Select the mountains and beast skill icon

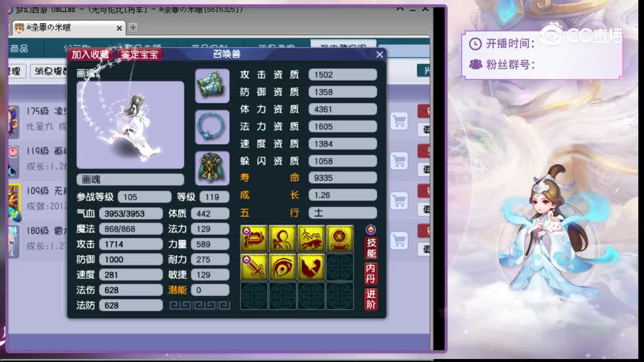point(311,238)
